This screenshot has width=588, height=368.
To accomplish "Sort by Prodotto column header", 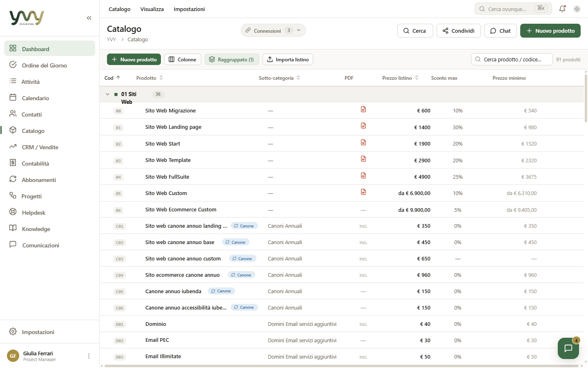I will click(149, 78).
